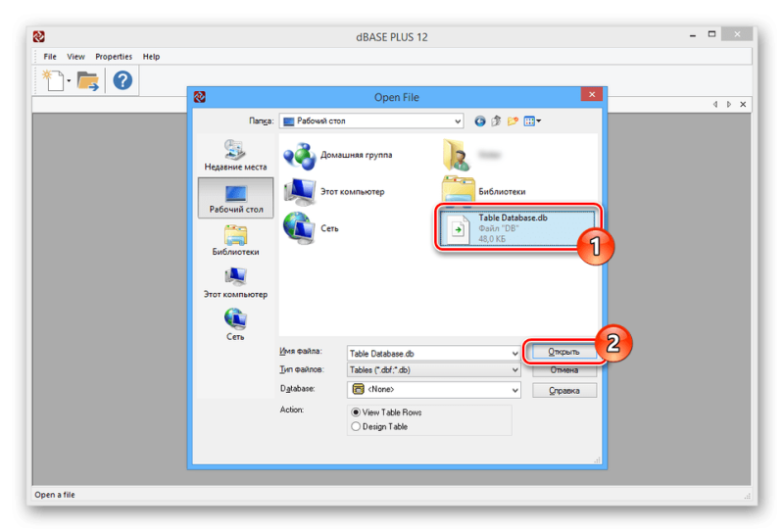
Task: Open the View menu icon in dialog
Action: (532, 121)
